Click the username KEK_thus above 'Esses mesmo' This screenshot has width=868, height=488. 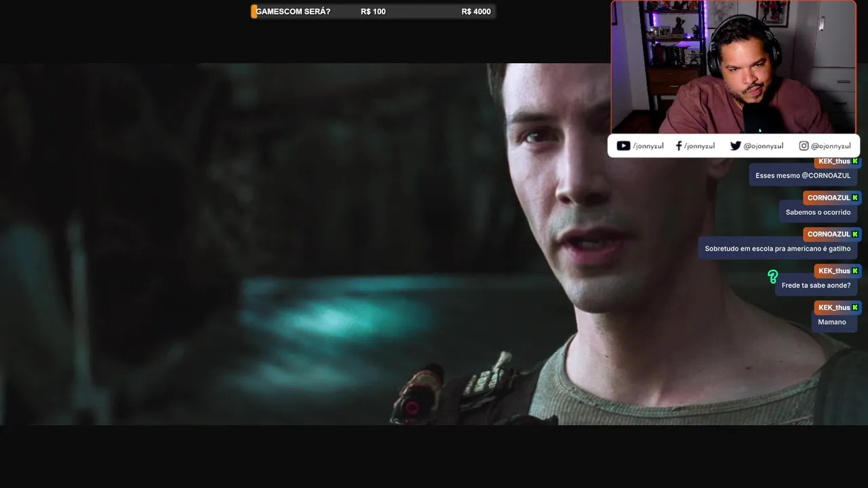[834, 161]
